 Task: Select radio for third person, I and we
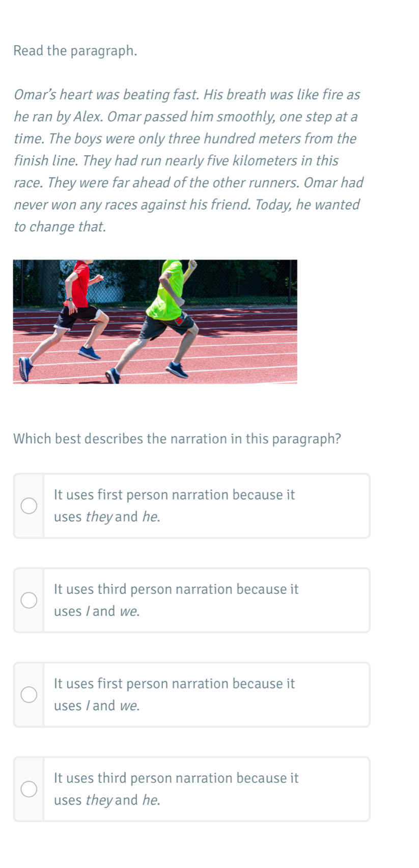(29, 600)
